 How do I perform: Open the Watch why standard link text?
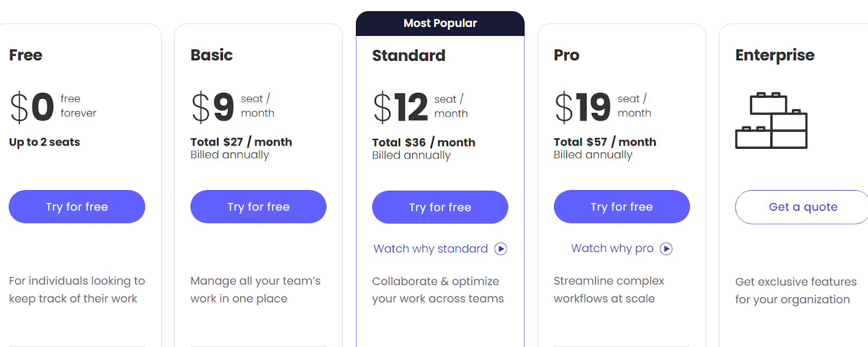click(x=431, y=249)
